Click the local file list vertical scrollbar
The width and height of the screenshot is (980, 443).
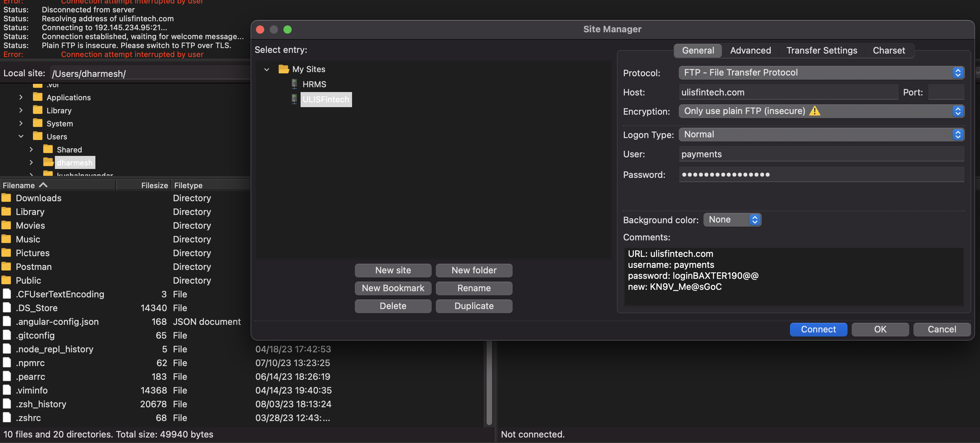pos(489,383)
